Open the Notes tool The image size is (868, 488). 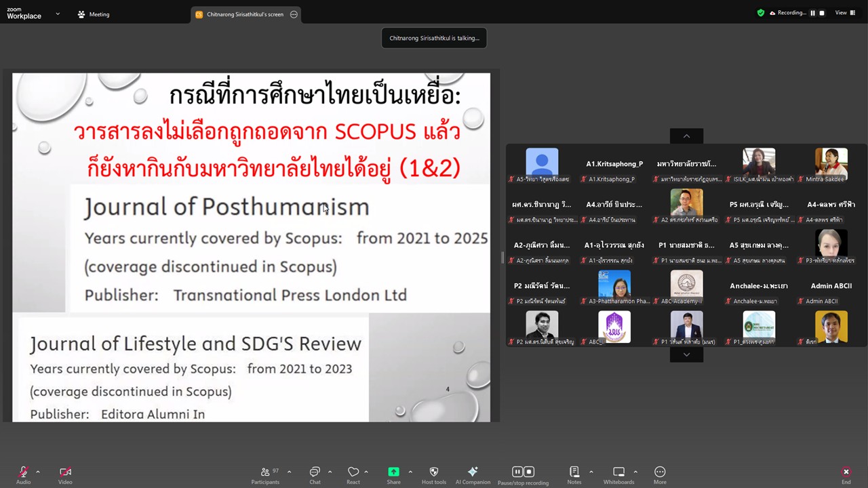coord(574,475)
